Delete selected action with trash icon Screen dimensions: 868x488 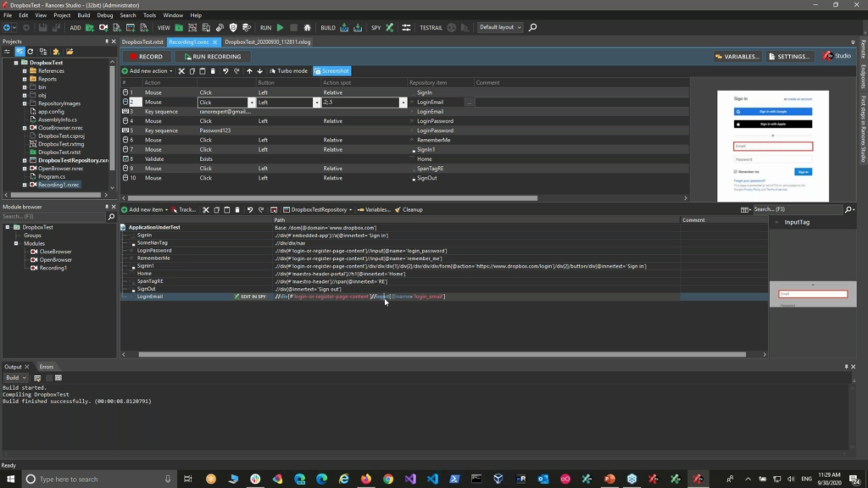[x=213, y=71]
